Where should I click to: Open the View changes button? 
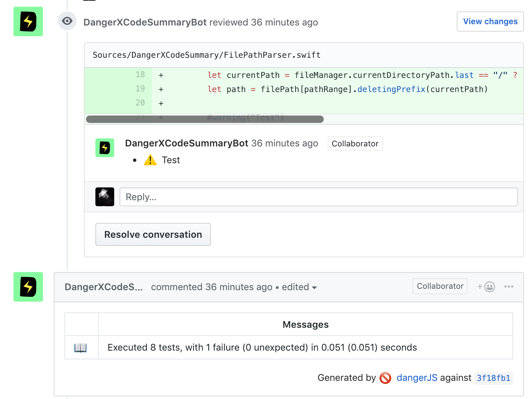[x=490, y=21]
